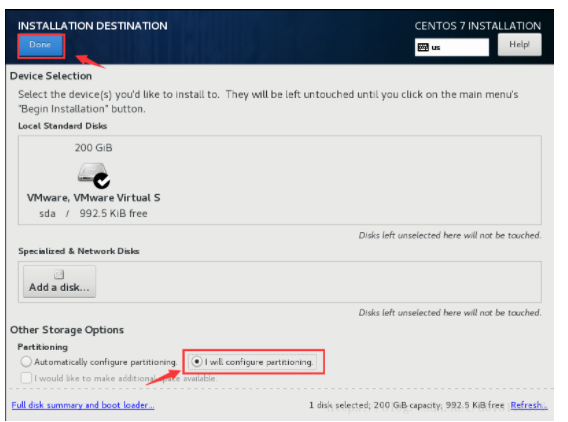Screen dimensions: 568x422
Task: Click the 'INSTALLATION DESTINATION' header title
Action: pos(93,26)
